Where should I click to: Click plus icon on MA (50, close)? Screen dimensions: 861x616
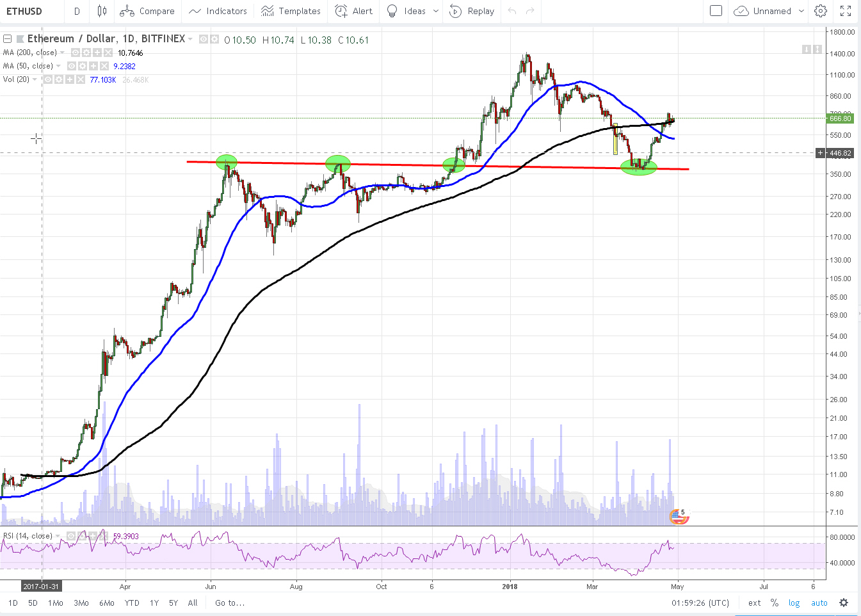(93, 66)
